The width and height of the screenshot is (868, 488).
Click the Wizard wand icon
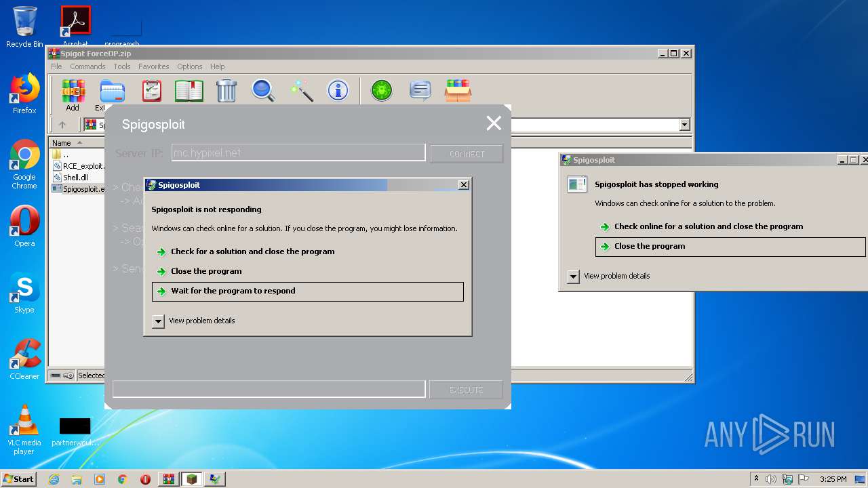point(301,91)
